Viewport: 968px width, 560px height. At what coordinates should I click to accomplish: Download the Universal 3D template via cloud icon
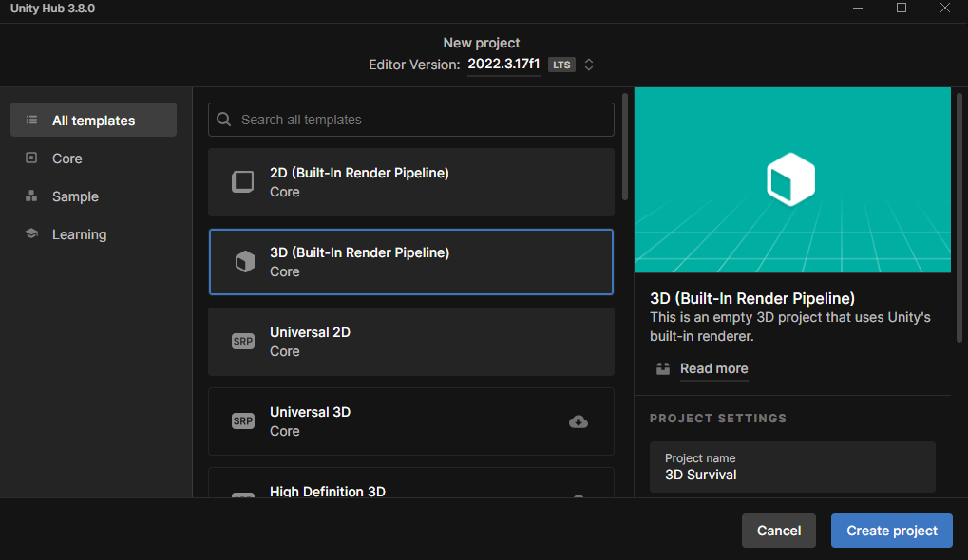579,421
